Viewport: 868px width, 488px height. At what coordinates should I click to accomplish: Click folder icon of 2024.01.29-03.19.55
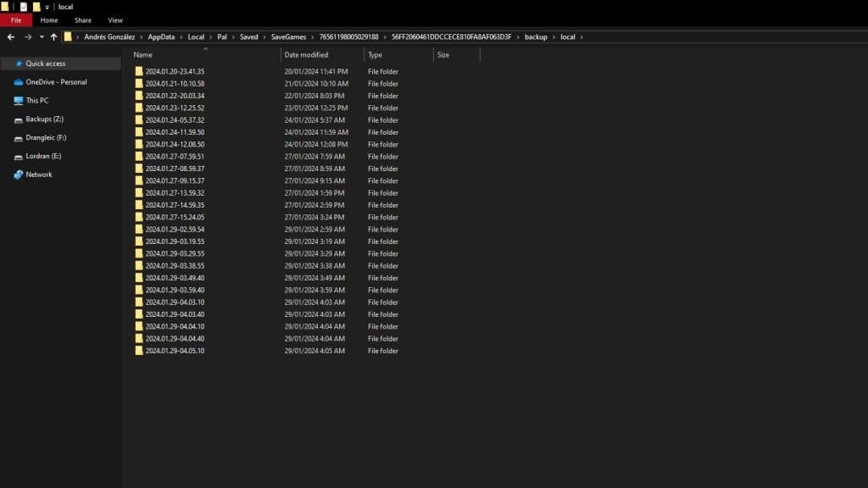pyautogui.click(x=139, y=241)
